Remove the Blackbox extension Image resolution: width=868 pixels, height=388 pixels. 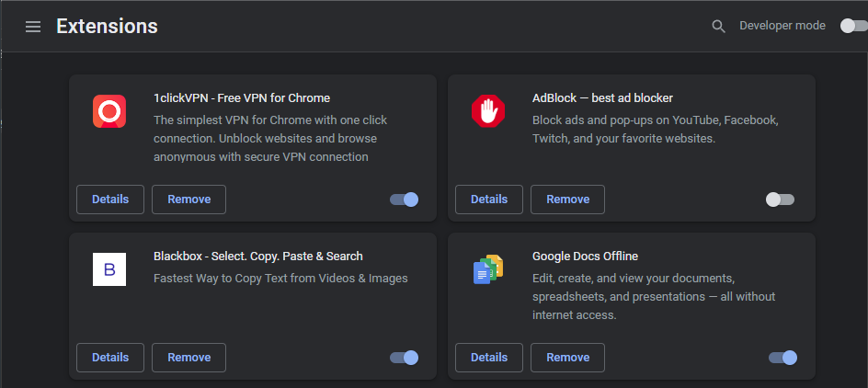[x=188, y=358]
